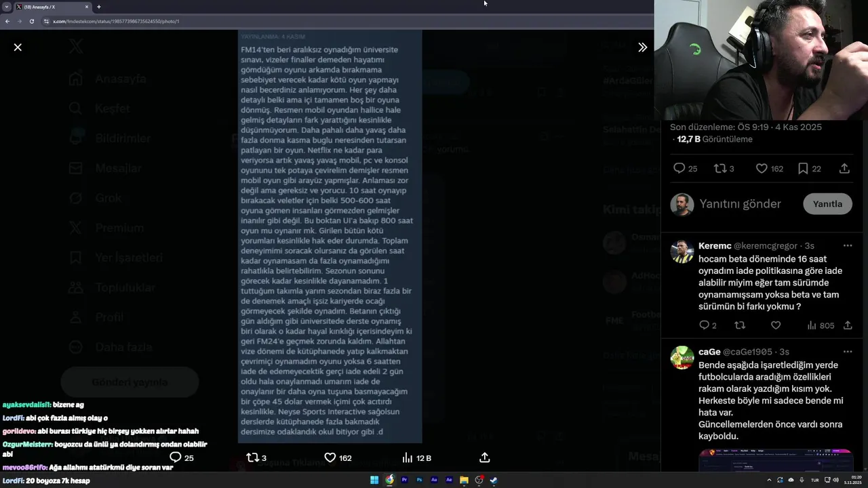Open File Explorer from taskbar
Viewport: 868px width, 488px height.
point(464,480)
